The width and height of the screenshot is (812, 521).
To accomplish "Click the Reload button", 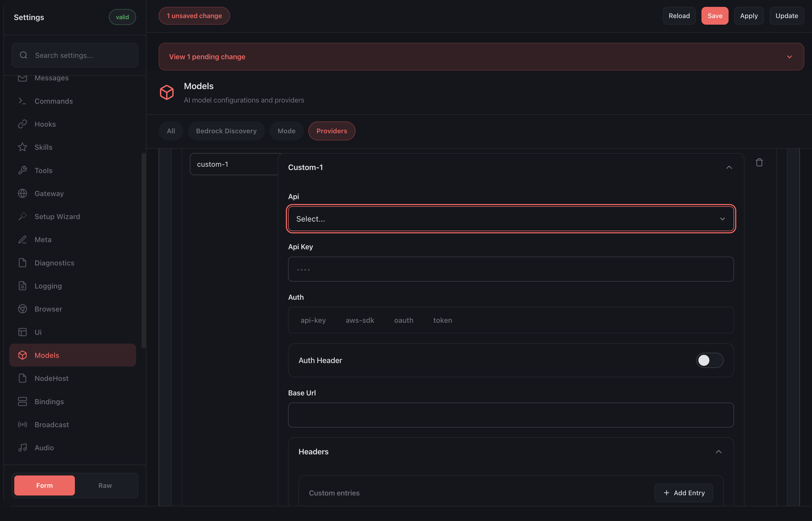I will (x=679, y=16).
